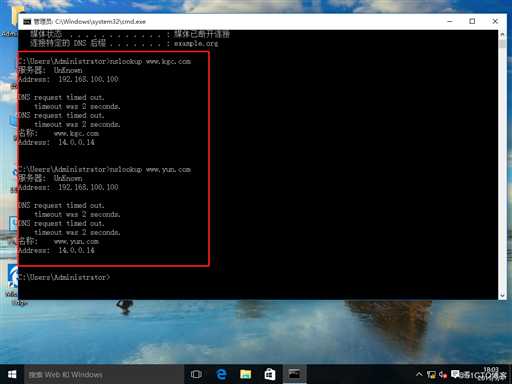Click the 'example.org' DNS suffix text
The image size is (512, 384).
pyautogui.click(x=196, y=43)
